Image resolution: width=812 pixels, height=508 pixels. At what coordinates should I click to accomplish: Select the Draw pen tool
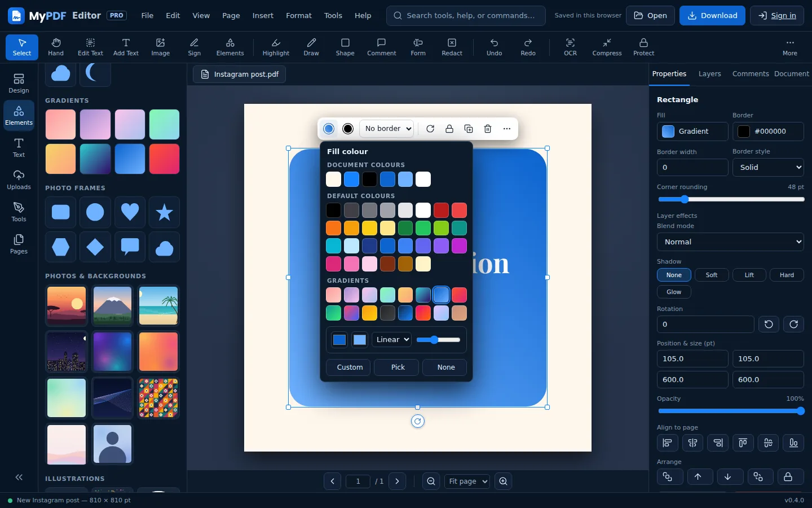tap(311, 47)
